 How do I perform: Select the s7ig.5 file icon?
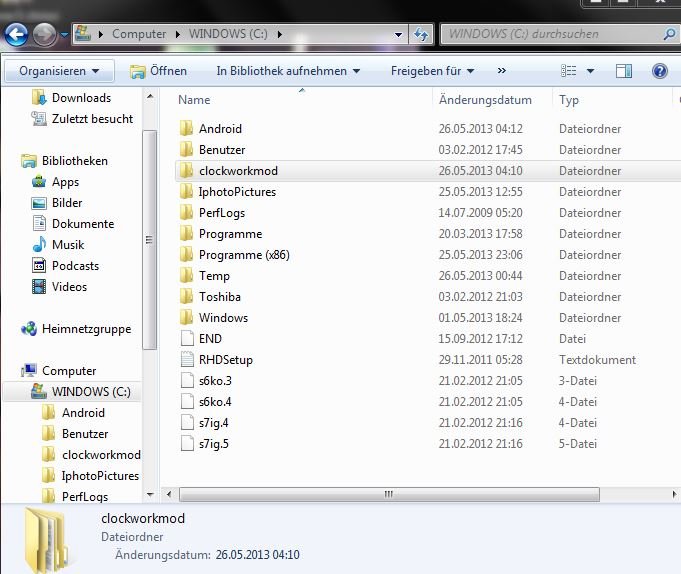[187, 444]
